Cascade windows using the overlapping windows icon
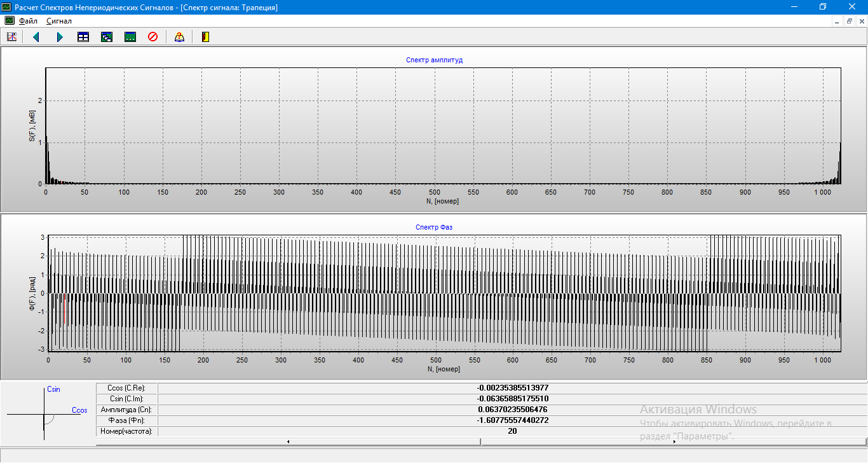The height and width of the screenshot is (463, 868). (107, 37)
